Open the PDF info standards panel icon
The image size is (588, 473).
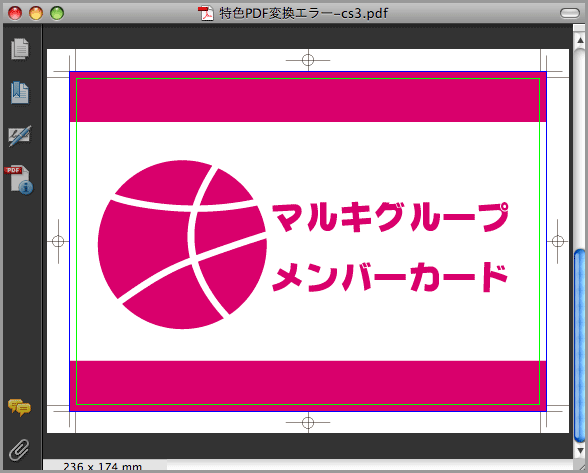pyautogui.click(x=19, y=180)
